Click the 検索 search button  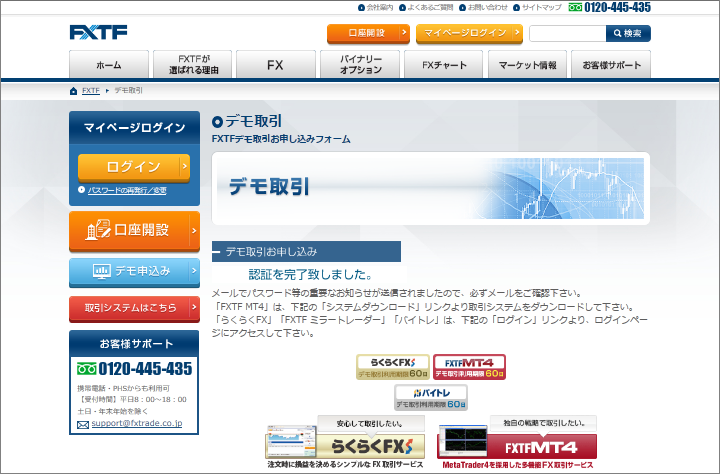coord(628,34)
